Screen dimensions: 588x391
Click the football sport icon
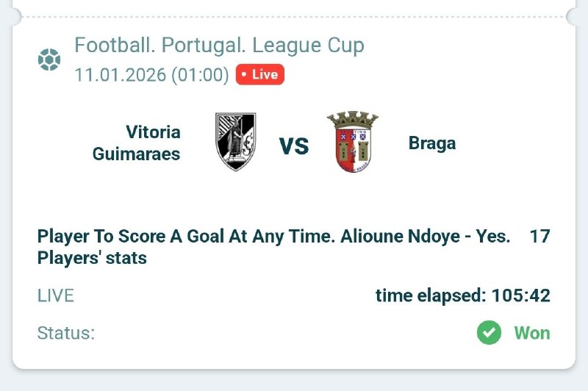[x=49, y=60]
